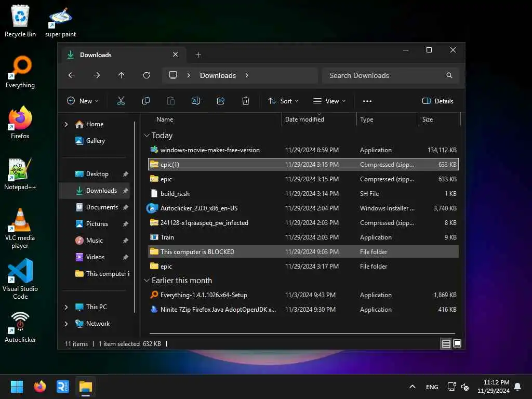Open the Sort dropdown menu

(283, 101)
